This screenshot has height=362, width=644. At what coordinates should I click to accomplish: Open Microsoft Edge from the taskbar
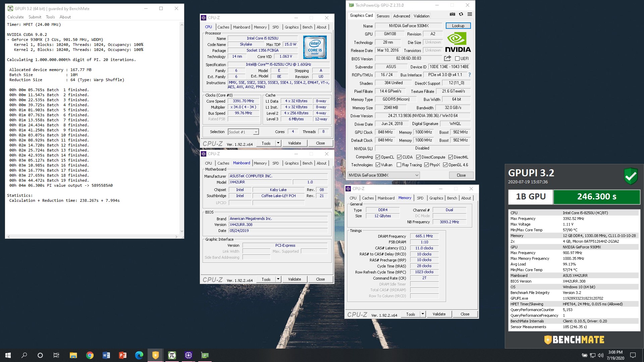(x=139, y=355)
